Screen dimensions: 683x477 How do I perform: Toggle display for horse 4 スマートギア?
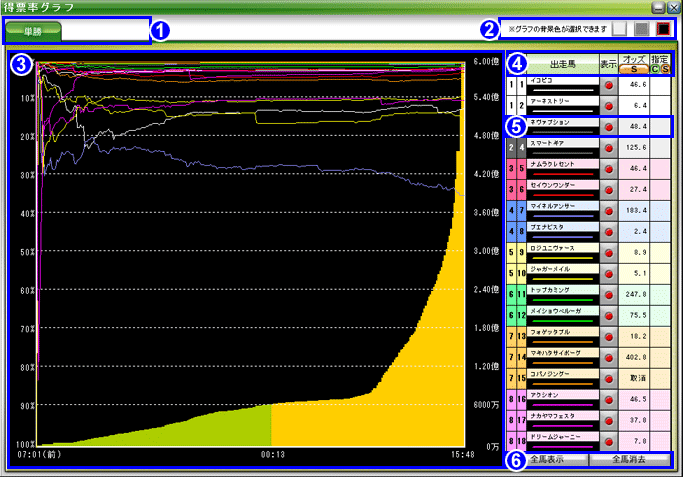click(x=609, y=148)
